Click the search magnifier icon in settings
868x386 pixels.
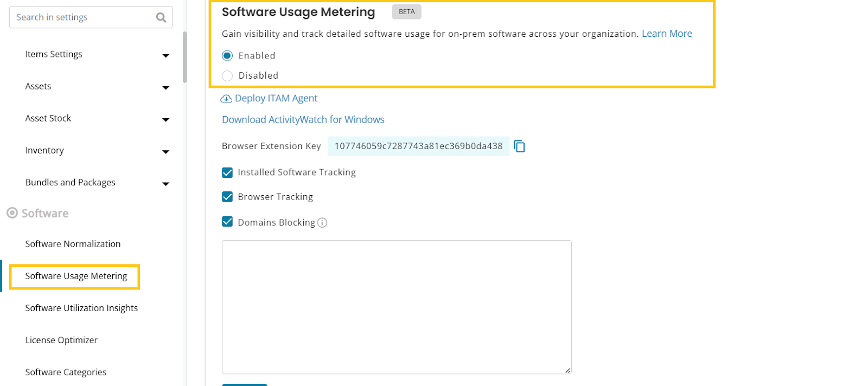(161, 17)
